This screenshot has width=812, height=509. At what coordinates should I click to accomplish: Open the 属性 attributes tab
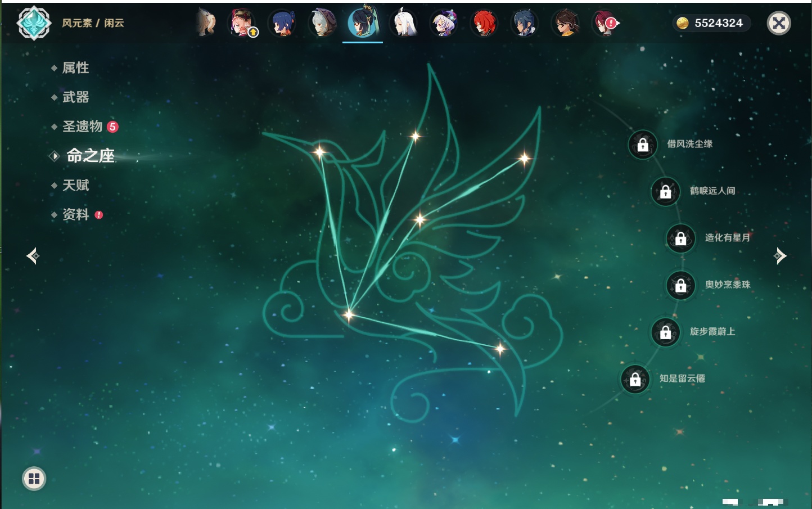click(75, 68)
